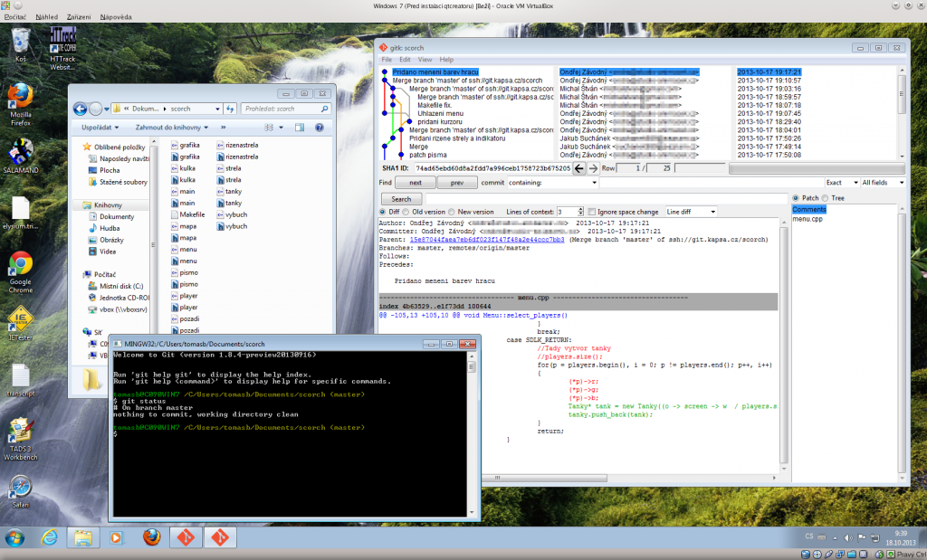Open the SALAMAND desktop shortcut

coord(20,156)
